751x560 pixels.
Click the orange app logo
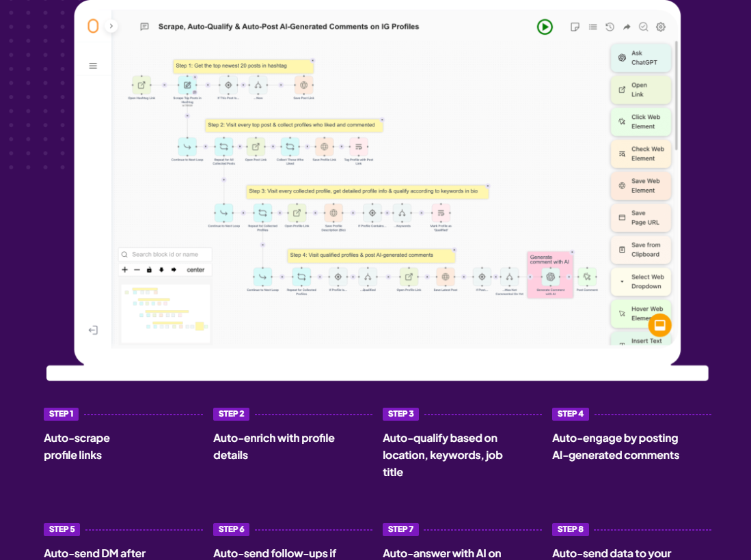click(93, 26)
